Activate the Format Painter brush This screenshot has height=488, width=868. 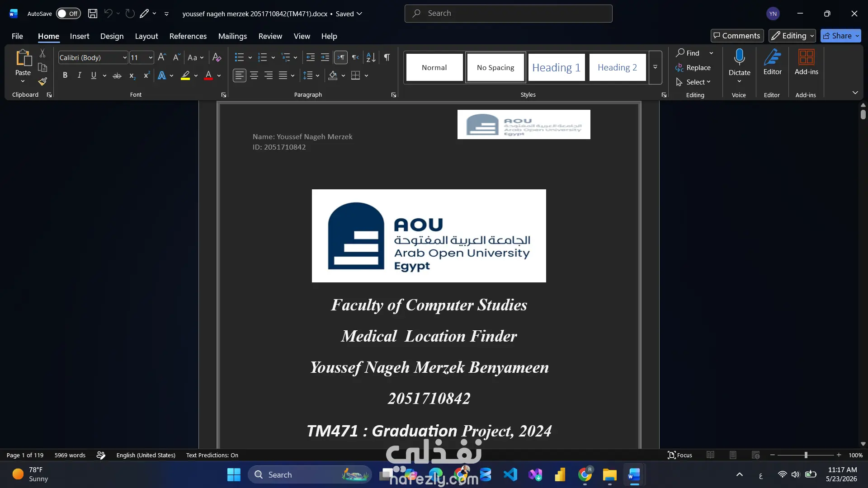coord(42,82)
